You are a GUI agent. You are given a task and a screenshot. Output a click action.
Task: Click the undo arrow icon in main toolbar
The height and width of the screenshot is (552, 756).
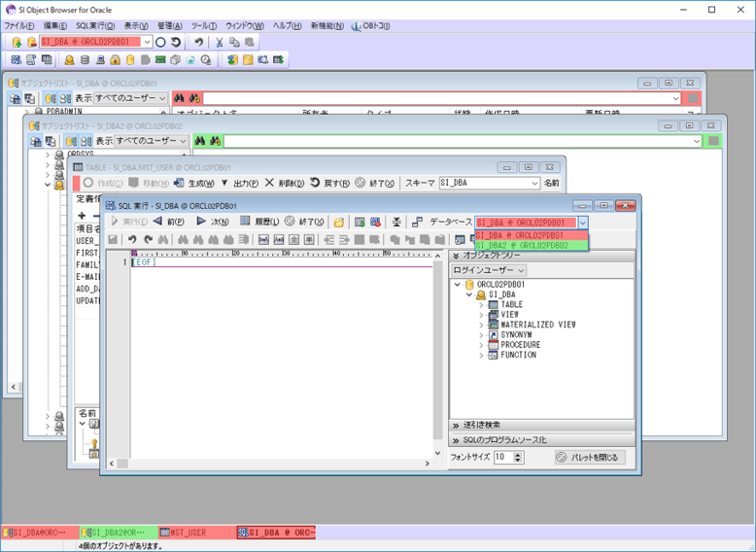198,42
